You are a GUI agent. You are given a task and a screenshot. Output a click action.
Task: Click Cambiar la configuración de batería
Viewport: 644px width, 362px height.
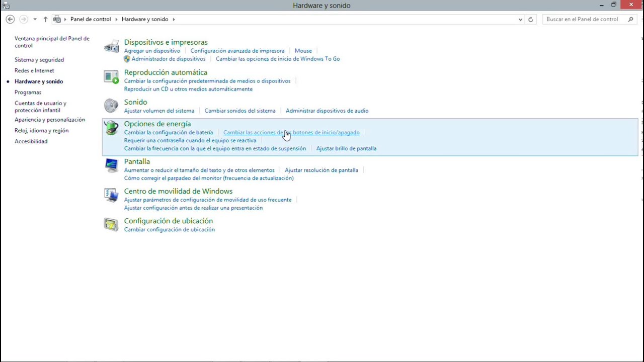[x=169, y=132]
